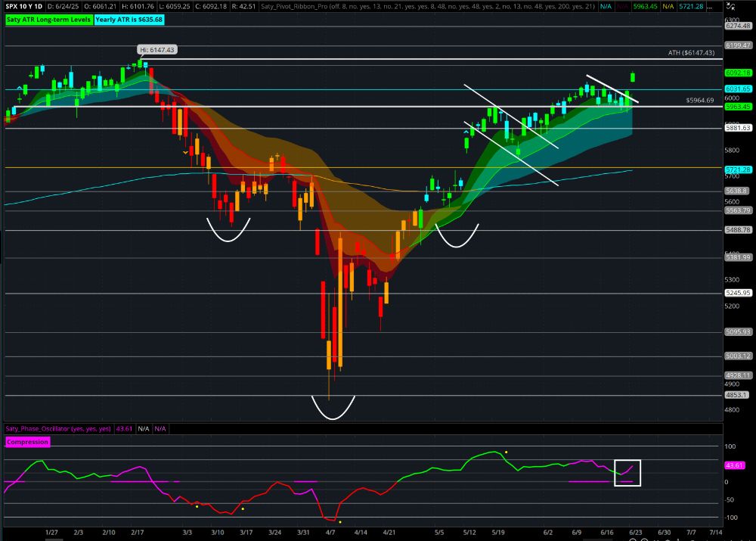This screenshot has height=541, width=756.
Task: Click the cyan 6031.65 price tag
Action: point(738,89)
